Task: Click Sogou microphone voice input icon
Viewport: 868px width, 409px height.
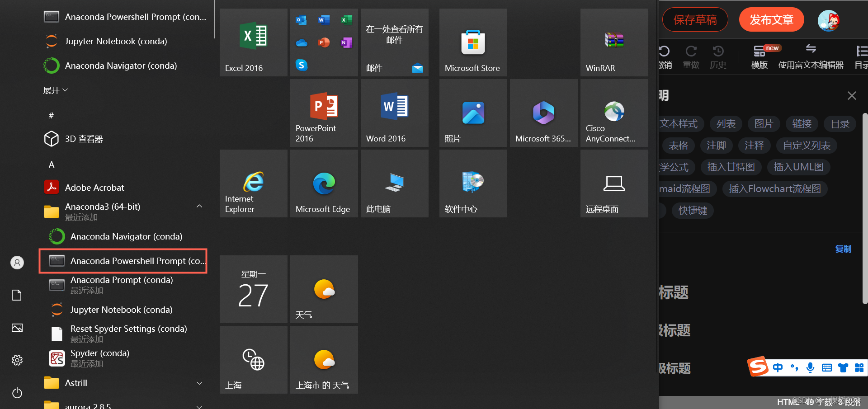Action: coord(811,367)
